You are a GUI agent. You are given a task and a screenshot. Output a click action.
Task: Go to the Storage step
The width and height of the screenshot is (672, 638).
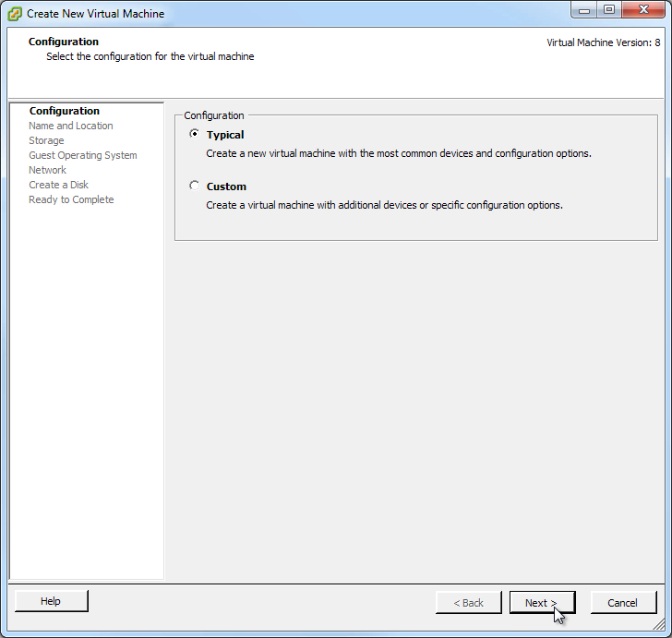[46, 140]
